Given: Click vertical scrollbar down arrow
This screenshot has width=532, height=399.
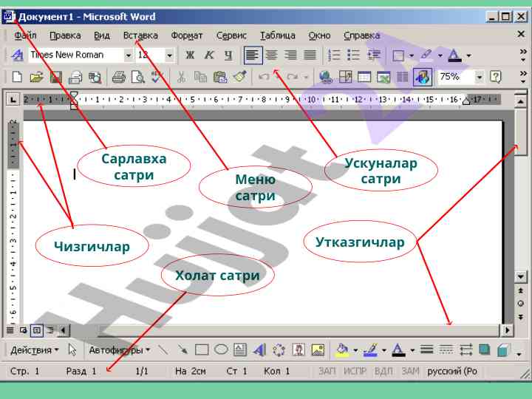Looking at the screenshot, I should (521, 276).
